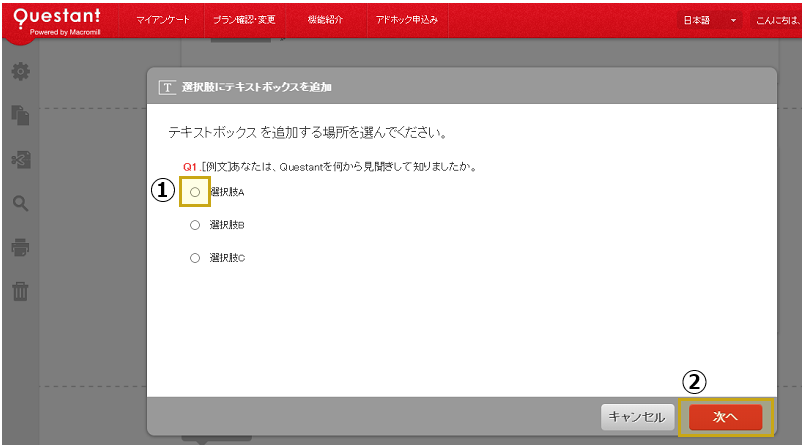The width and height of the screenshot is (803, 447).
Task: Click the 選択肢A label text
Action: [227, 192]
